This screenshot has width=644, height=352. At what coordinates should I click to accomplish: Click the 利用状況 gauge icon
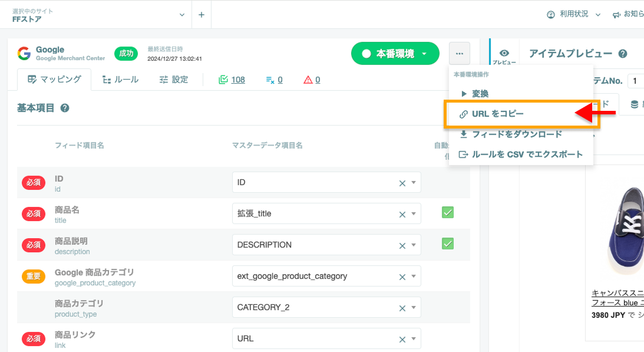tap(551, 15)
